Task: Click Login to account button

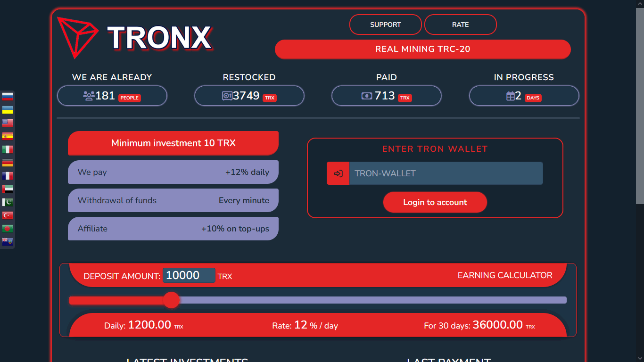Action: 435,202
